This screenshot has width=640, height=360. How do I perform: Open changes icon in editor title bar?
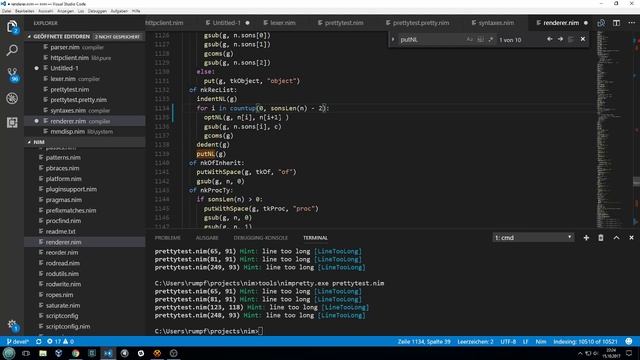point(601,23)
